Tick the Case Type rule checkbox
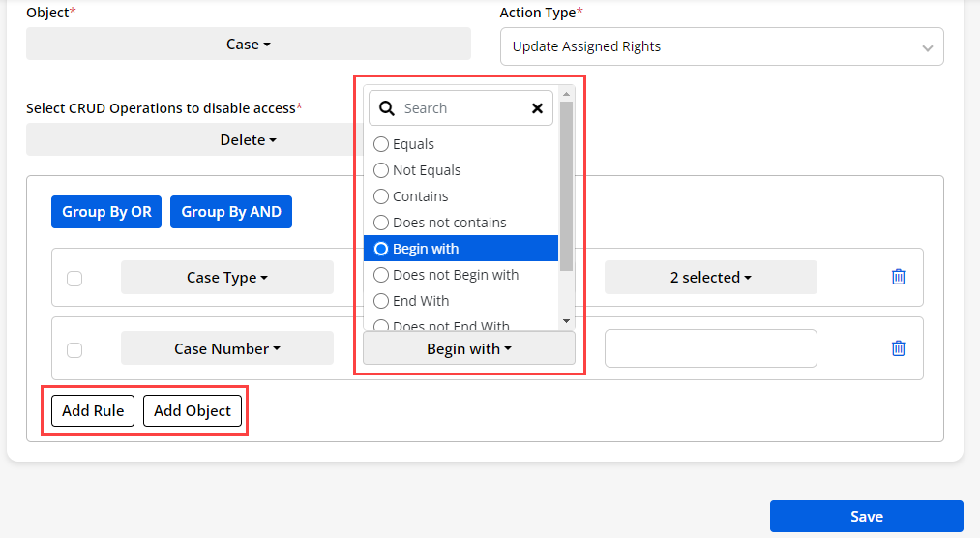This screenshot has width=980, height=538. [74, 279]
